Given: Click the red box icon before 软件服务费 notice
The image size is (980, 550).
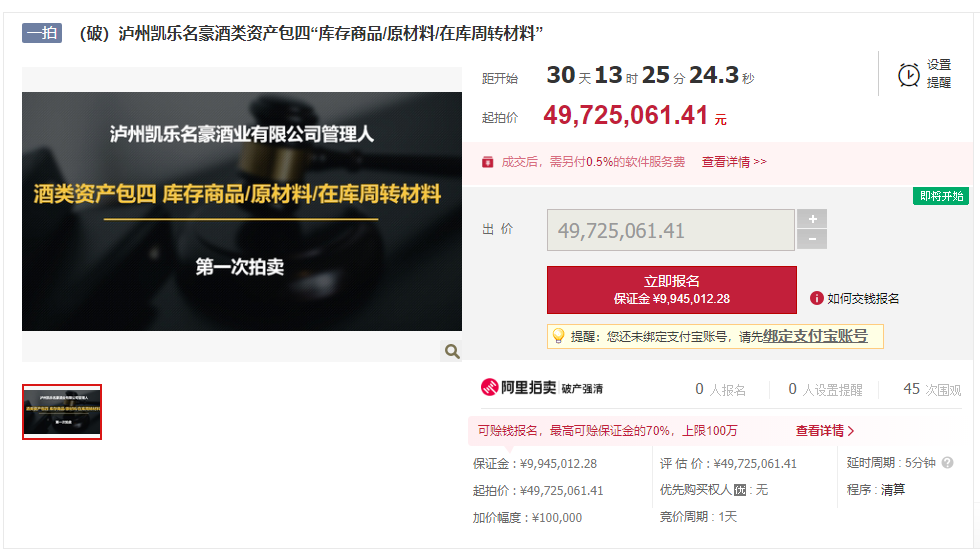Looking at the screenshot, I should point(488,161).
